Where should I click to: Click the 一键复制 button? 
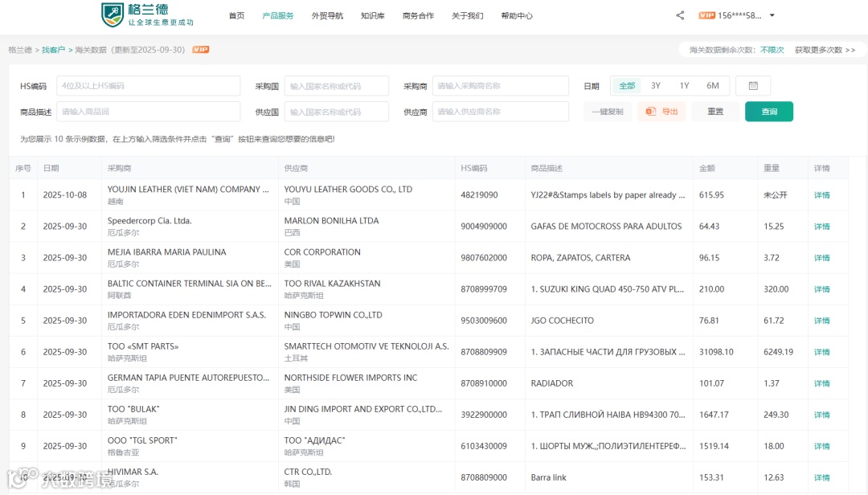pyautogui.click(x=608, y=111)
